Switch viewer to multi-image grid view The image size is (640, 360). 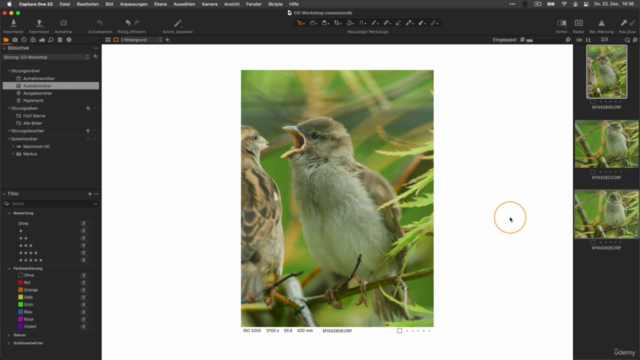click(108, 40)
